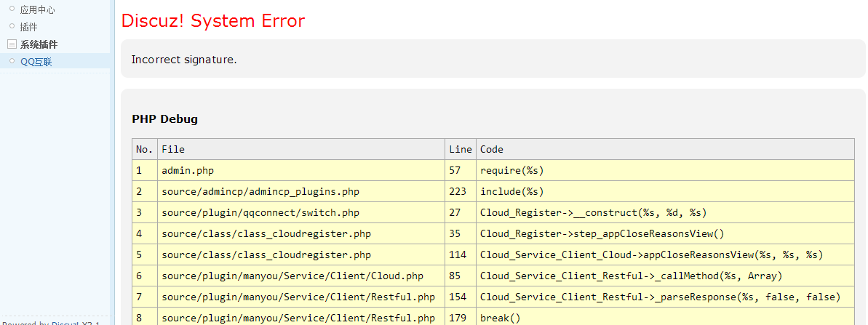The width and height of the screenshot is (868, 325).
Task: Click the bullet icon beside QQ互联
Action: (12, 61)
